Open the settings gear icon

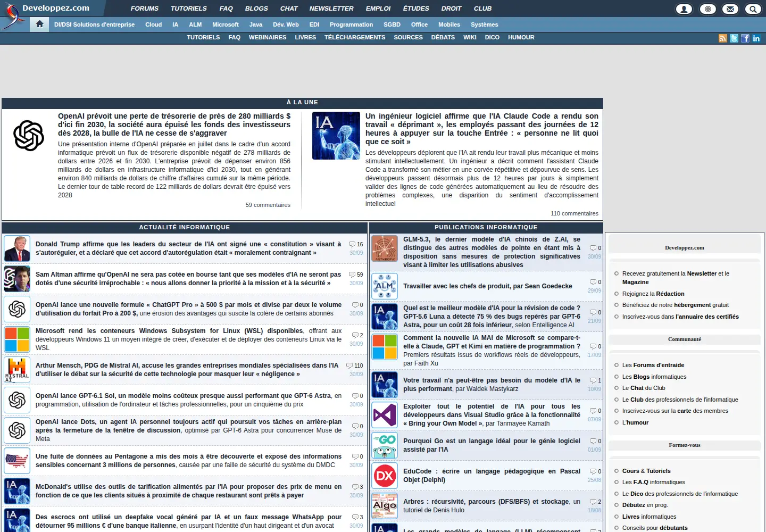tap(707, 9)
